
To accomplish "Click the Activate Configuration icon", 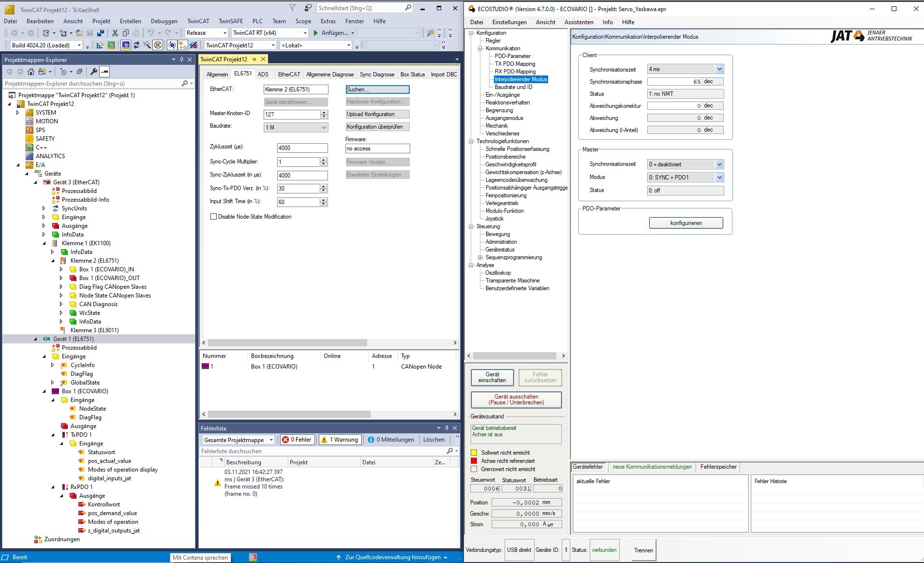I will tap(100, 45).
